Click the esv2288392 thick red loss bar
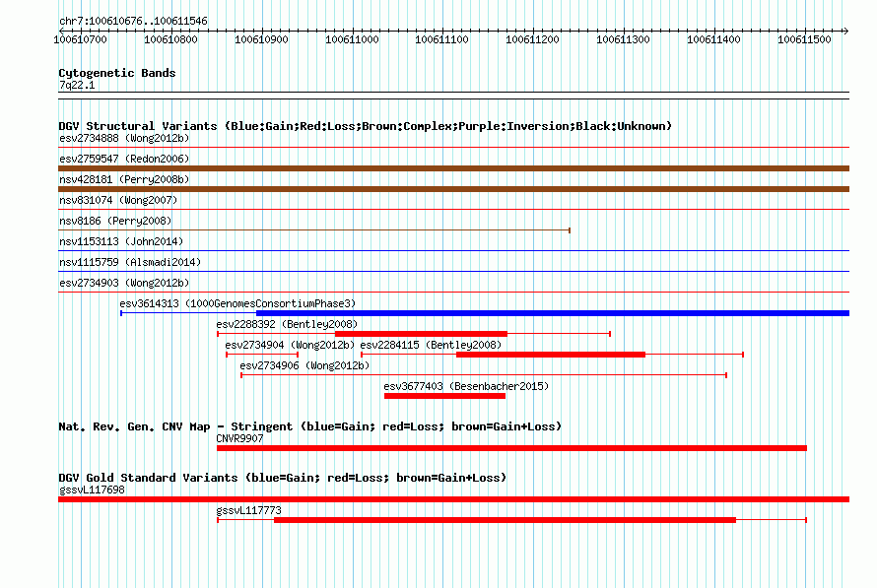Screen dimensions: 877x588 point(421,334)
